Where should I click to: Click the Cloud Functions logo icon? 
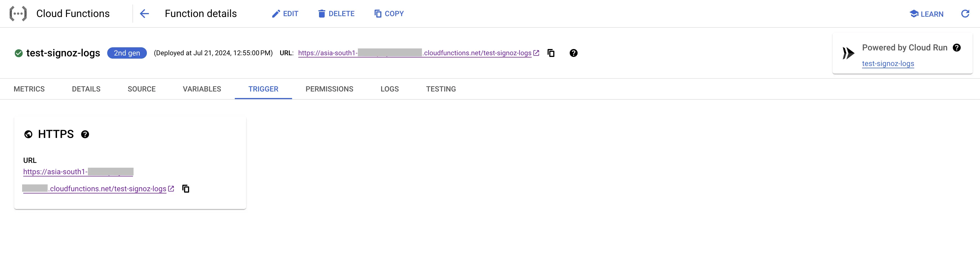coord(18,14)
